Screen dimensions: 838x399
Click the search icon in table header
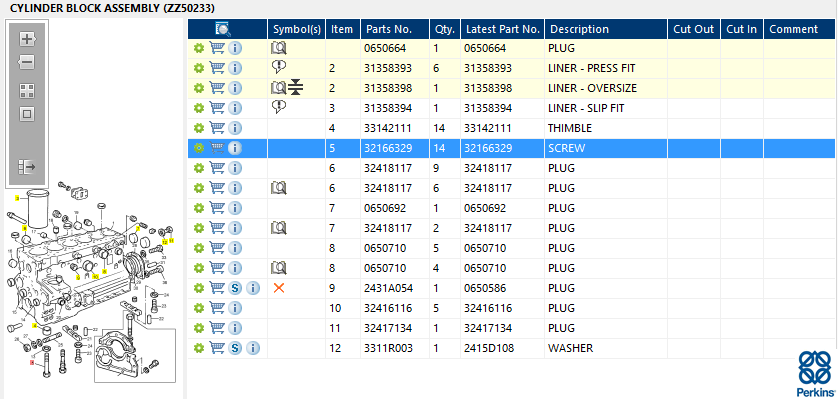tap(222, 29)
